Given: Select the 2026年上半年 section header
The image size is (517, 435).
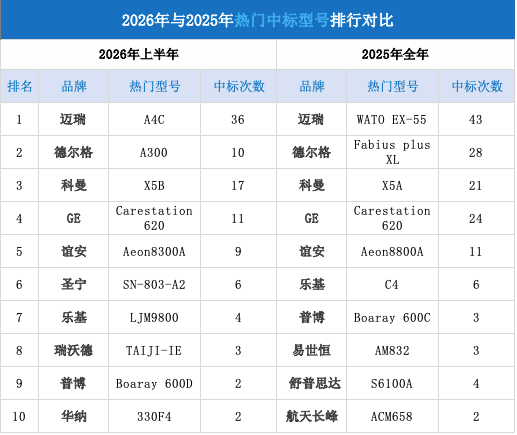Looking at the screenshot, I should (x=138, y=54).
